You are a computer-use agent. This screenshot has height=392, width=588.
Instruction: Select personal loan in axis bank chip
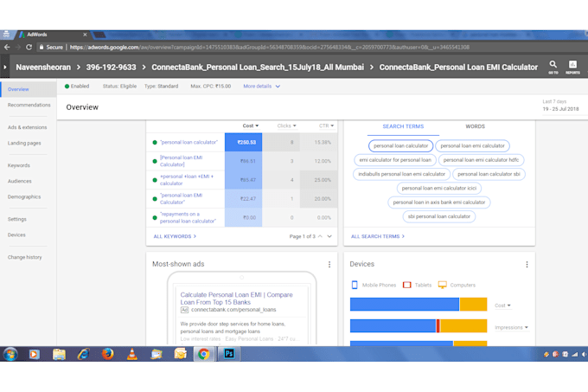pyautogui.click(x=438, y=202)
